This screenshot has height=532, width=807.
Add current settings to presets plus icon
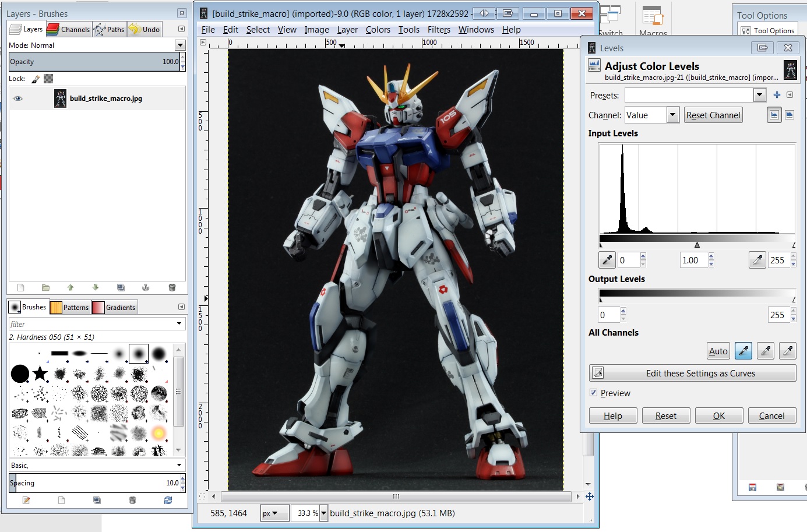pos(777,95)
